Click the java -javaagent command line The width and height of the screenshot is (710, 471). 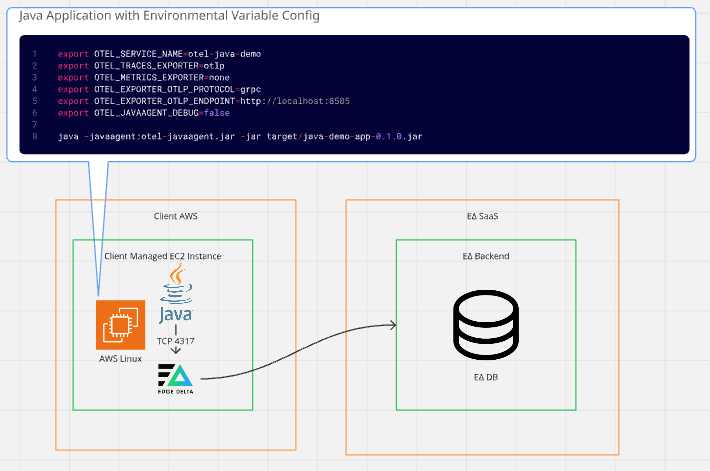click(240, 135)
